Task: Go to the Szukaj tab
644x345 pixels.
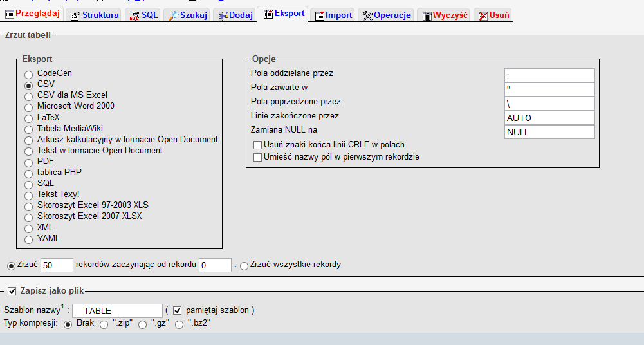Action: point(194,15)
